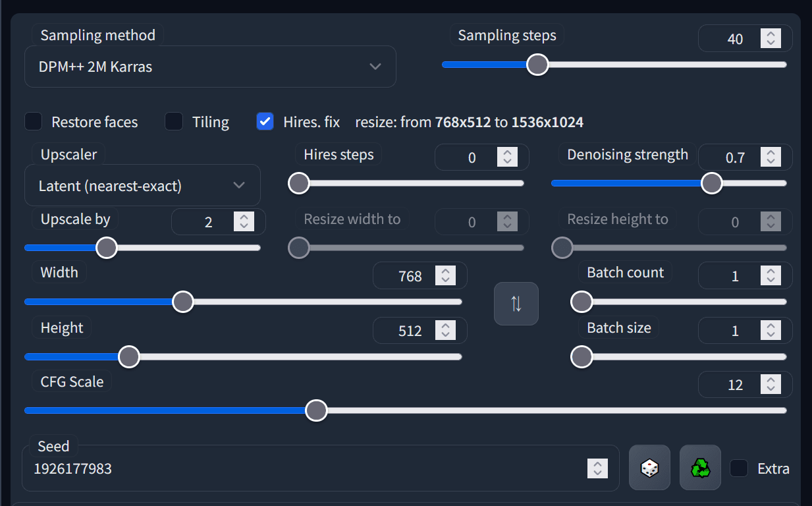Swap width and height with arrows button
Image resolution: width=812 pixels, height=506 pixels.
click(x=516, y=304)
